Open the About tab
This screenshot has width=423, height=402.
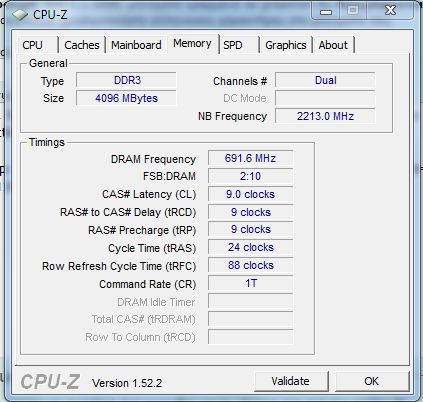tap(333, 45)
